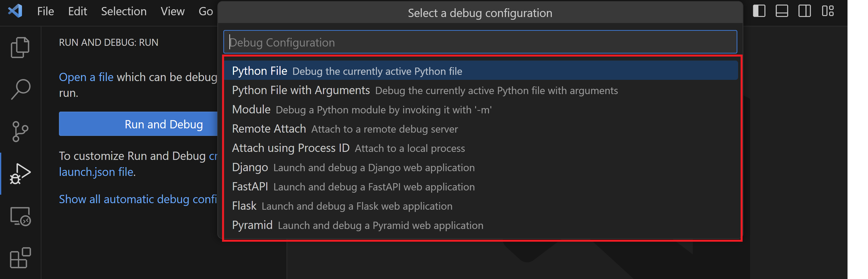
Task: Toggle primary sidebar visibility
Action: (759, 11)
